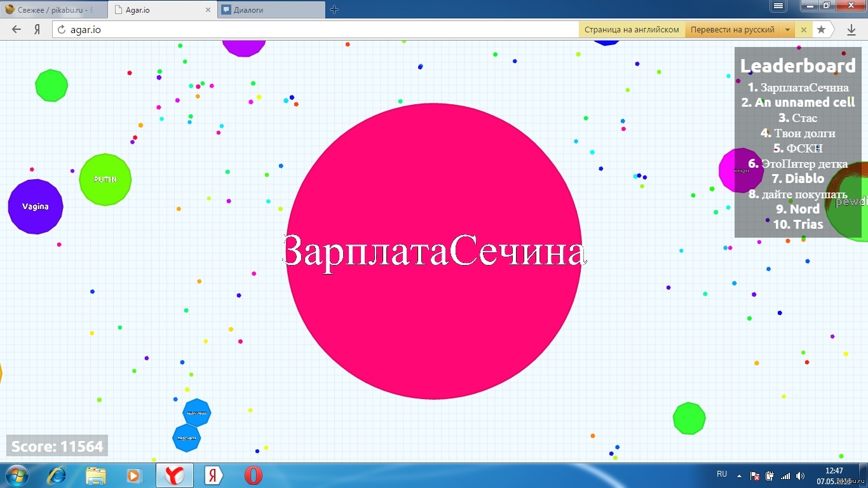Viewport: 868px width, 488px height.
Task: Open the browser hamburger menu
Action: [778, 6]
